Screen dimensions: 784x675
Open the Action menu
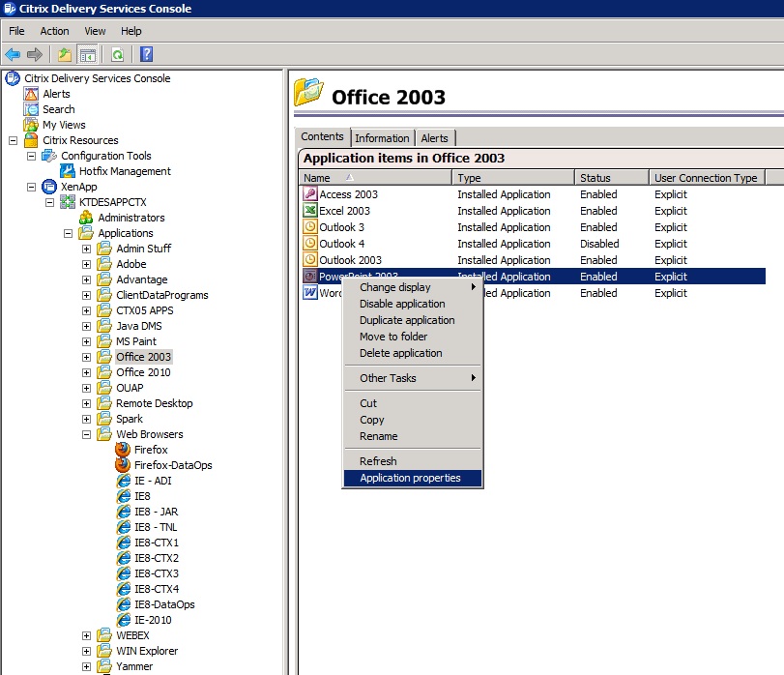[x=54, y=31]
